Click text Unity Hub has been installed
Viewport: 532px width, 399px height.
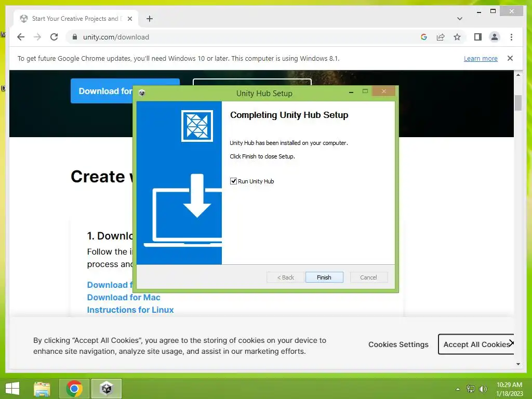(289, 143)
